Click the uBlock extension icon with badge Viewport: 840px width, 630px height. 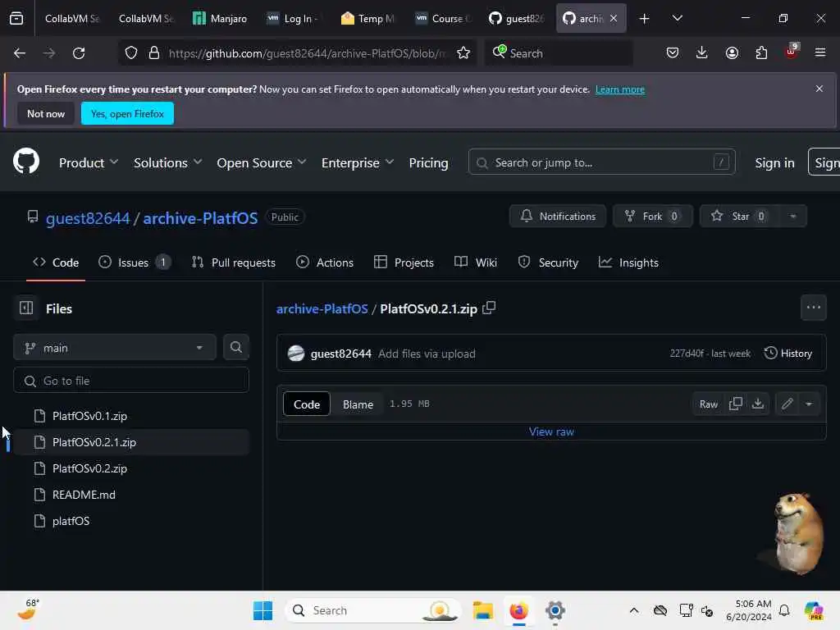click(792, 52)
